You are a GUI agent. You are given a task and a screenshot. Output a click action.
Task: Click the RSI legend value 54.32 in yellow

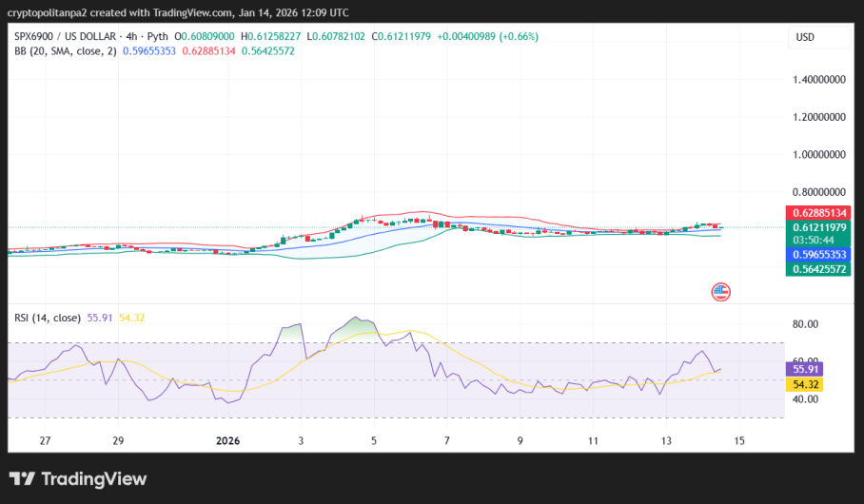tap(131, 318)
